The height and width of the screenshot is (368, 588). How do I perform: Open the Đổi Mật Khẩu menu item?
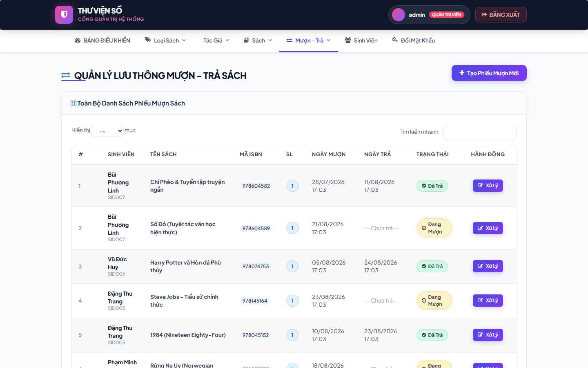coord(413,40)
